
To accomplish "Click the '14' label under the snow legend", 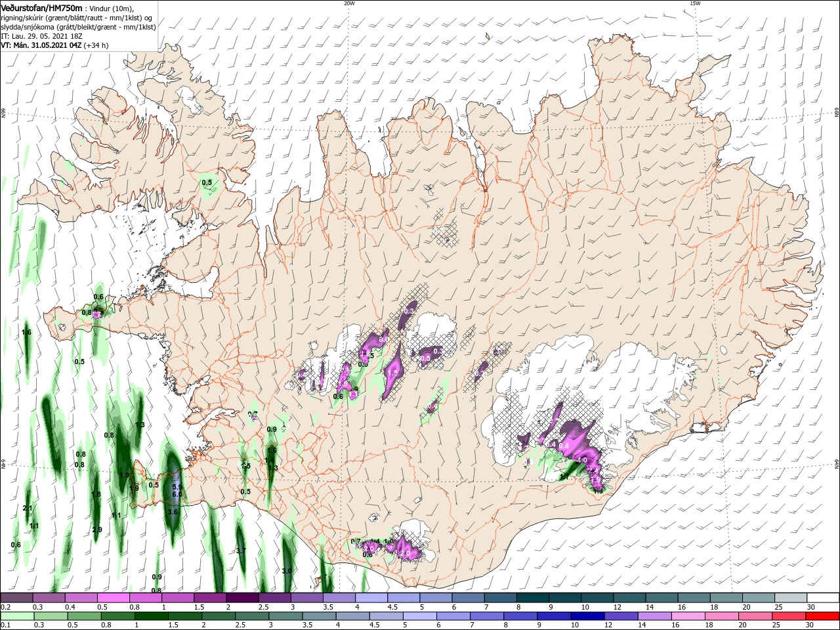I will coord(650,607).
